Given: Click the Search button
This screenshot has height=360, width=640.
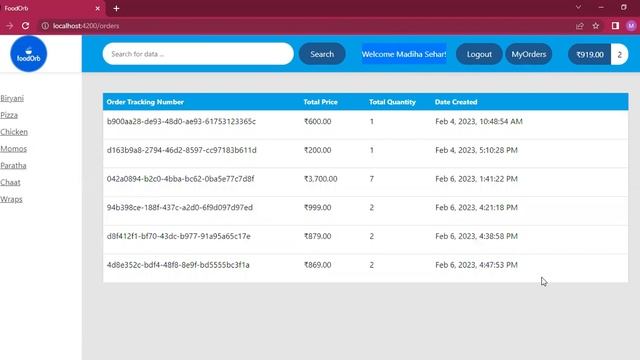Looking at the screenshot, I should (322, 54).
